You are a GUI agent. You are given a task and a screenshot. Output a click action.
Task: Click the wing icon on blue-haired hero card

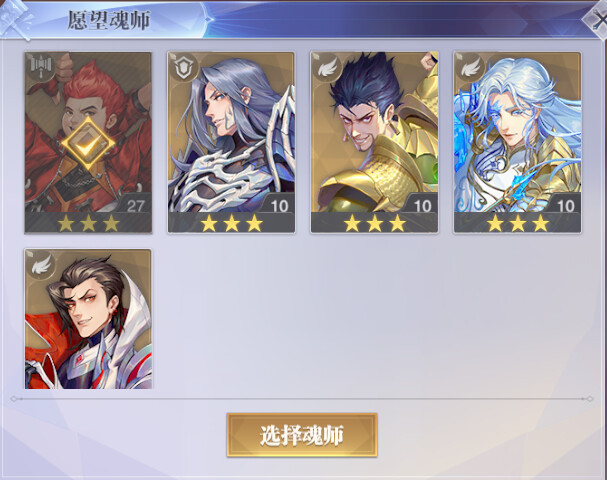pos(470,68)
